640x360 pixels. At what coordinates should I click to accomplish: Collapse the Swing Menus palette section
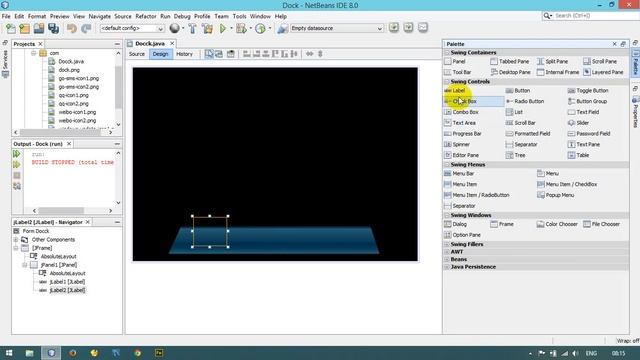447,164
